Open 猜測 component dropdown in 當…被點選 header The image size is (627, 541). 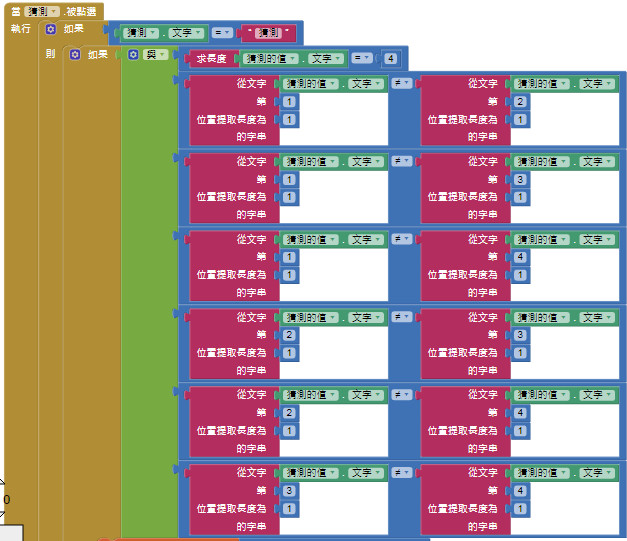(x=42, y=12)
